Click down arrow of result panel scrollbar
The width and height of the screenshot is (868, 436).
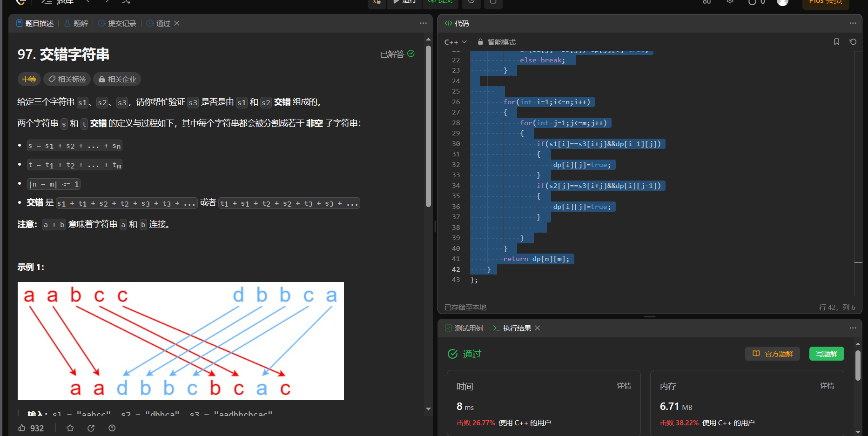click(858, 432)
